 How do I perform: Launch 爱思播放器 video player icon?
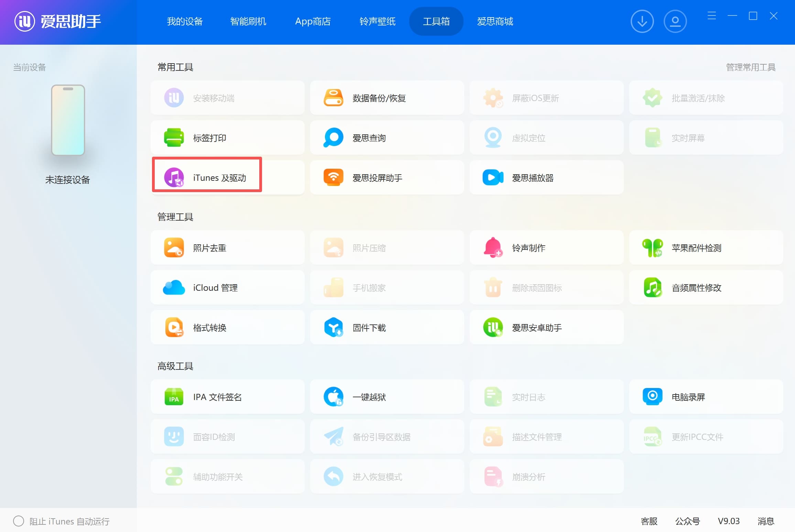(x=493, y=178)
